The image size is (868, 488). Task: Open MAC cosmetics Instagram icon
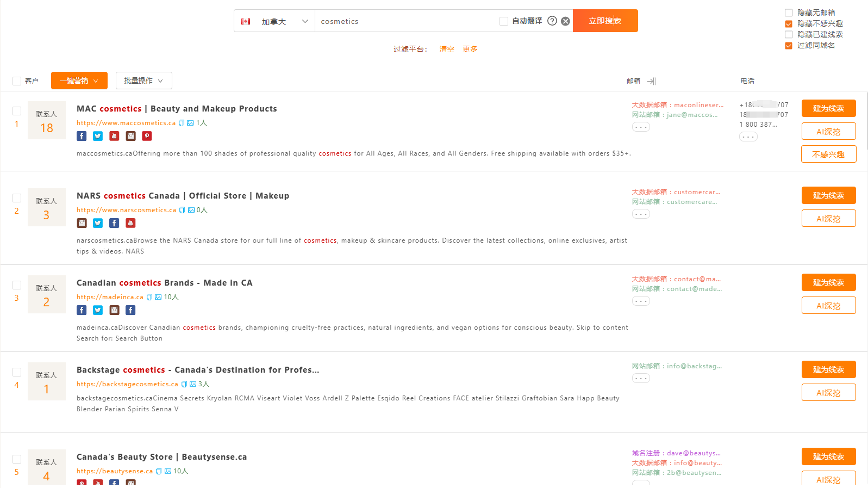[130, 136]
